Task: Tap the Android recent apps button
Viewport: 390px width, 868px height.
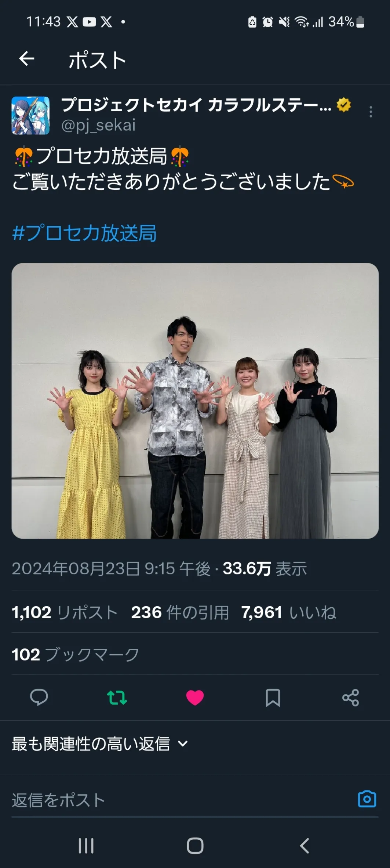Action: (86, 845)
